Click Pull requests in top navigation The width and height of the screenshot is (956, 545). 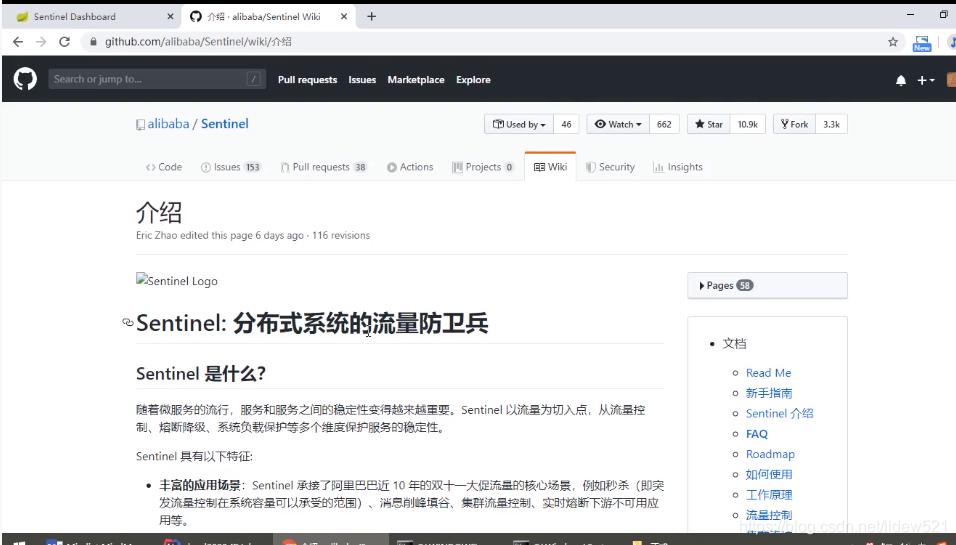pyautogui.click(x=307, y=80)
